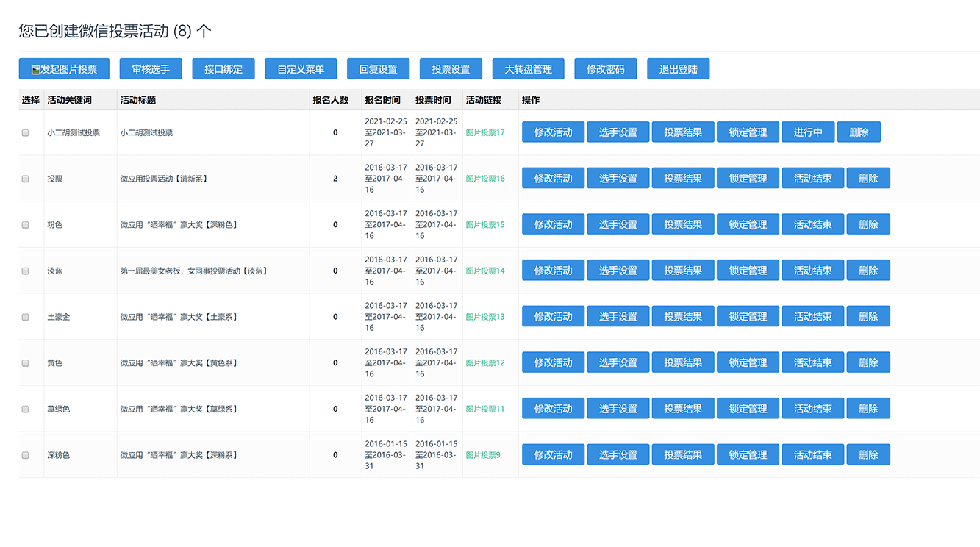
Task: Delete the 草绿色 activity via 删除
Action: click(868, 408)
